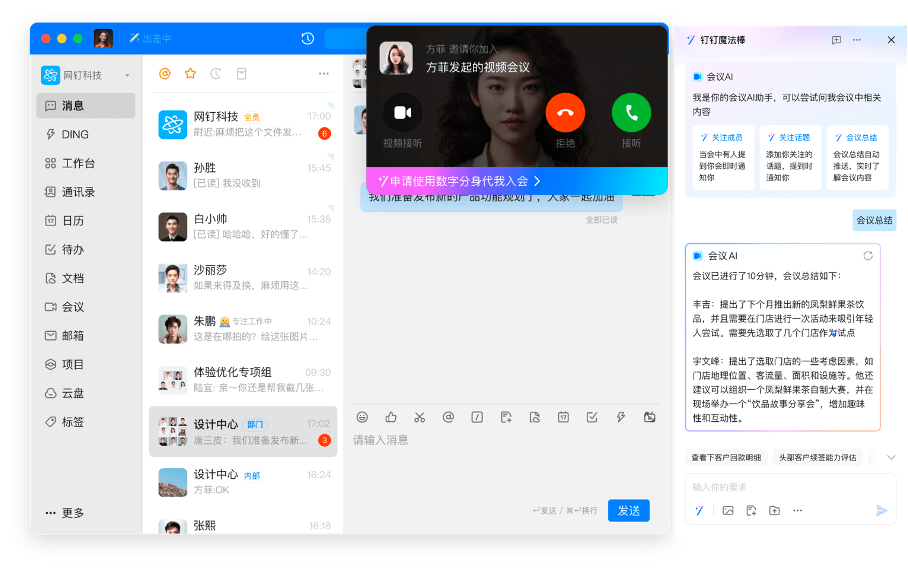Viewport: 908px width, 570px height.
Task: Filter conversations by @ mentions
Action: 165,73
